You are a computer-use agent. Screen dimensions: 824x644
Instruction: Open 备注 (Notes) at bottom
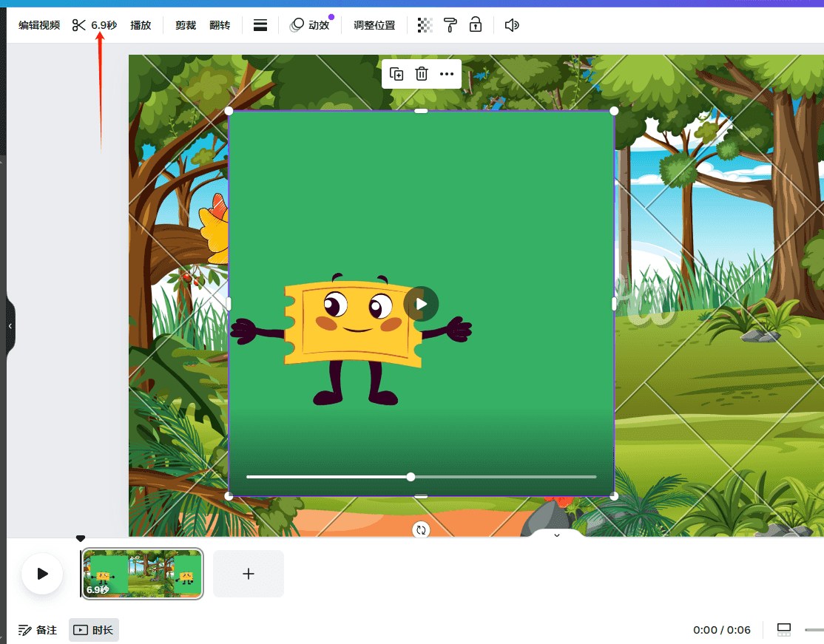(38, 630)
